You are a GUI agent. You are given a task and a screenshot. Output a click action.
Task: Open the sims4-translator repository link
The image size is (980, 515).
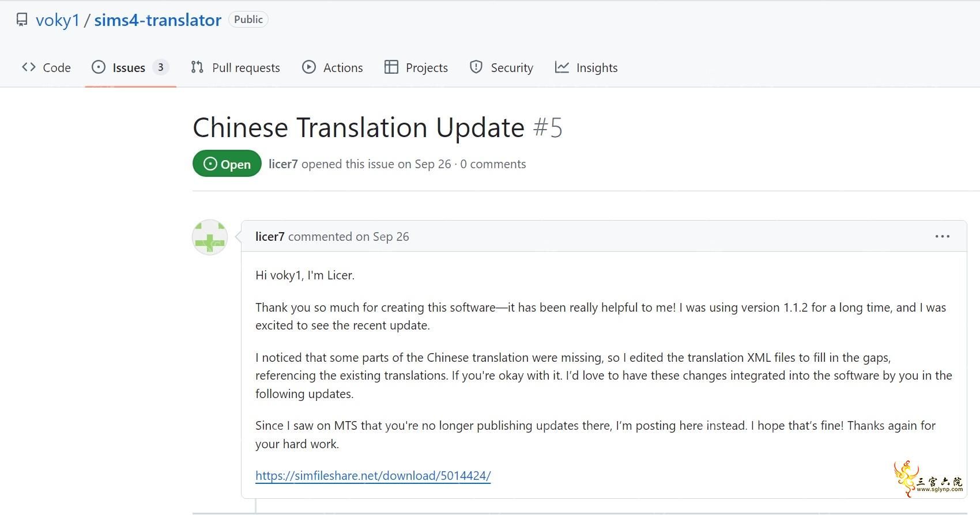coord(157,20)
